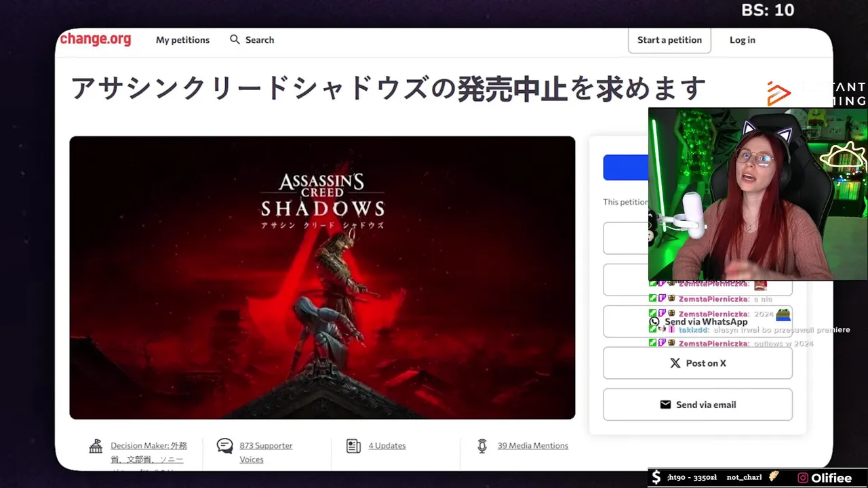Click the Start a petition button
Image resolution: width=868 pixels, height=488 pixels.
coord(669,40)
